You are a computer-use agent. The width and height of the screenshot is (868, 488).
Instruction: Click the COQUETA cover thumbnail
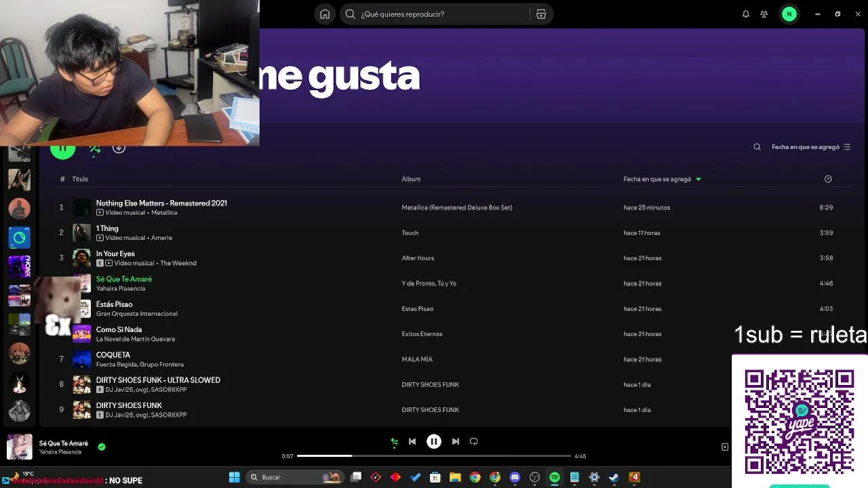[x=81, y=359]
